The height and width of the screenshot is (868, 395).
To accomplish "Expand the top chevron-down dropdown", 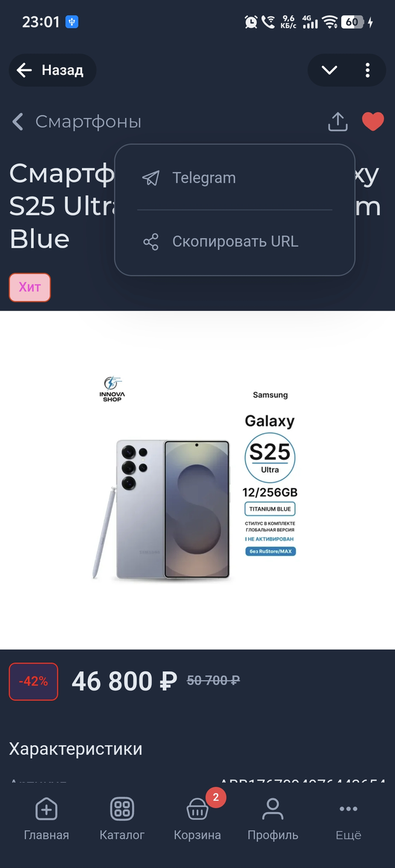I will tap(329, 71).
